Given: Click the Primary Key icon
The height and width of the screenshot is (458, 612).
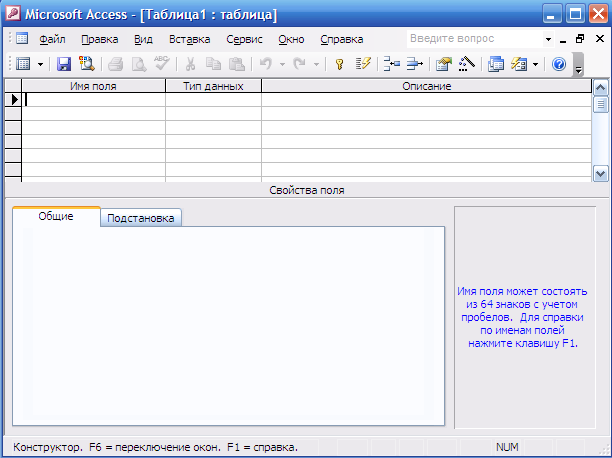Looking at the screenshot, I should (x=340, y=64).
